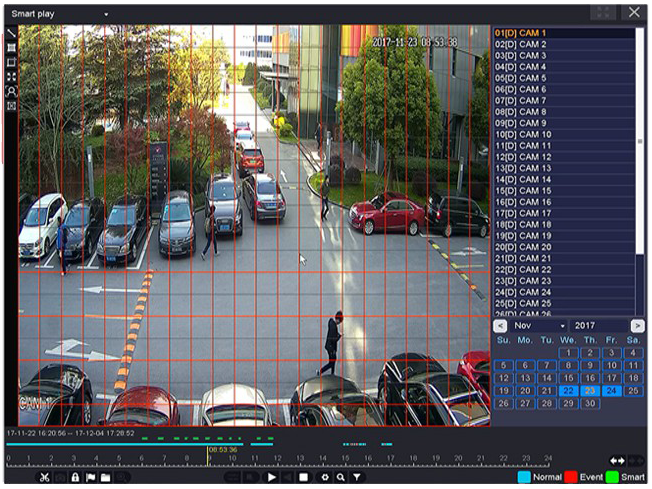The image size is (652, 489).
Task: Select 21[D] CAM 21 in camera list
Action: 564,258
